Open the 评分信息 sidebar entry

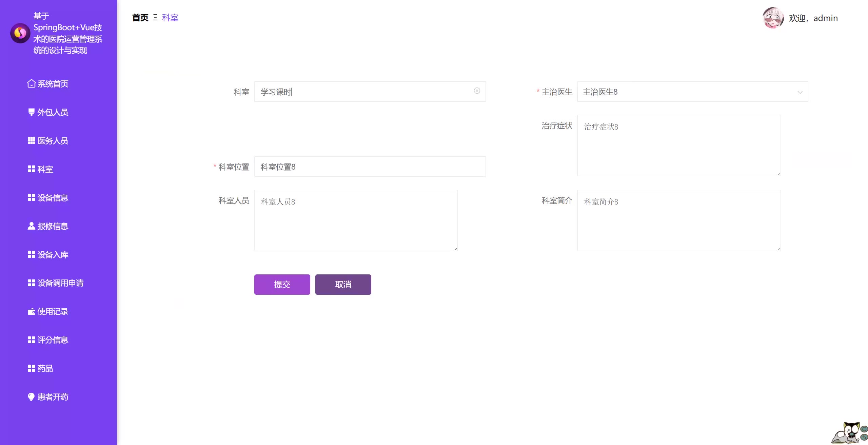(53, 340)
